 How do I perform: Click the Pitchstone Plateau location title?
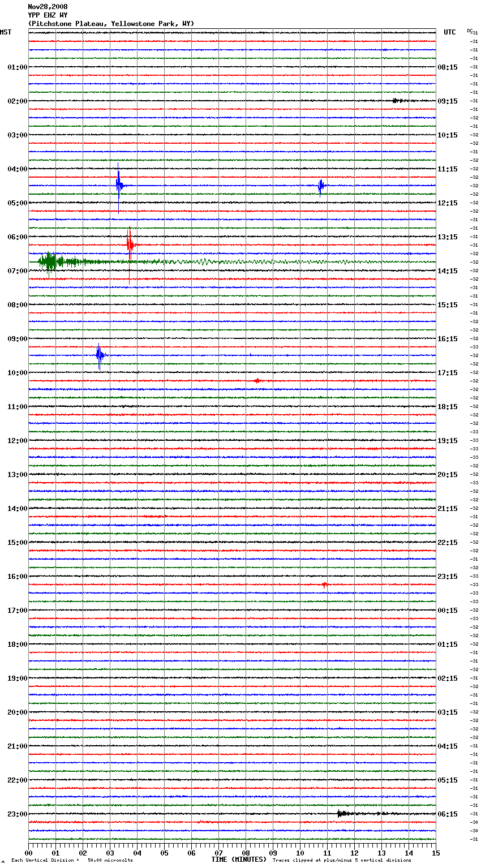tap(111, 24)
